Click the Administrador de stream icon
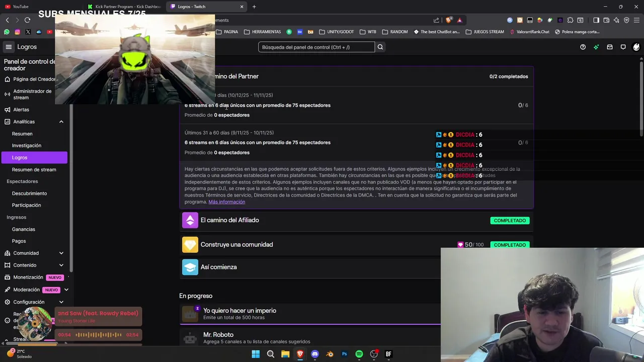Screen dimensions: 644x362 click(7, 95)
